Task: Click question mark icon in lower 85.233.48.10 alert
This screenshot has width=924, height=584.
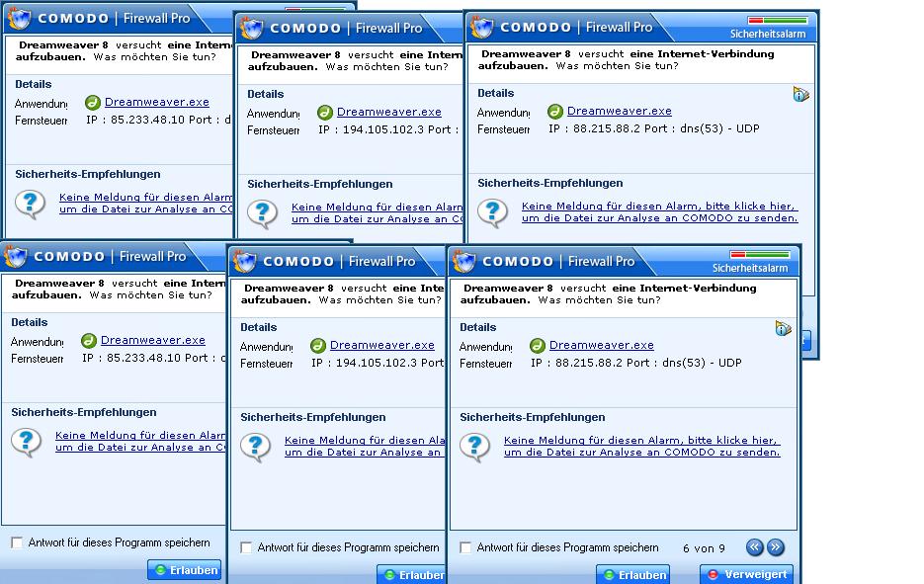Action: pos(27,442)
